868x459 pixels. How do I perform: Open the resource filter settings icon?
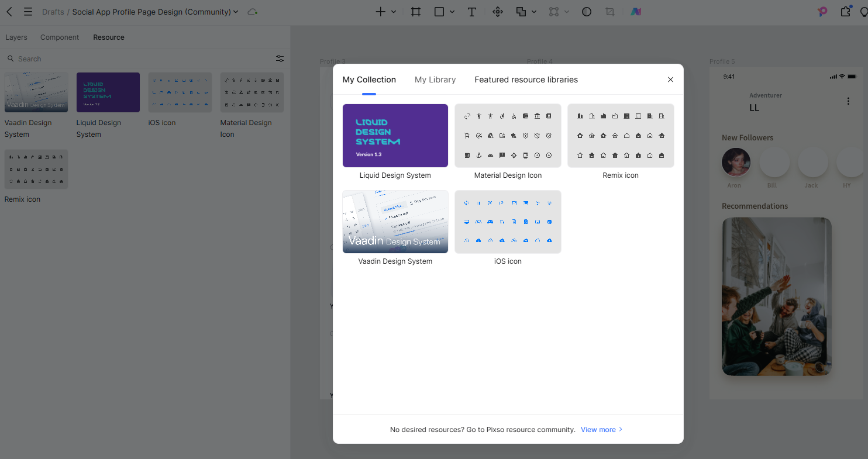click(280, 58)
